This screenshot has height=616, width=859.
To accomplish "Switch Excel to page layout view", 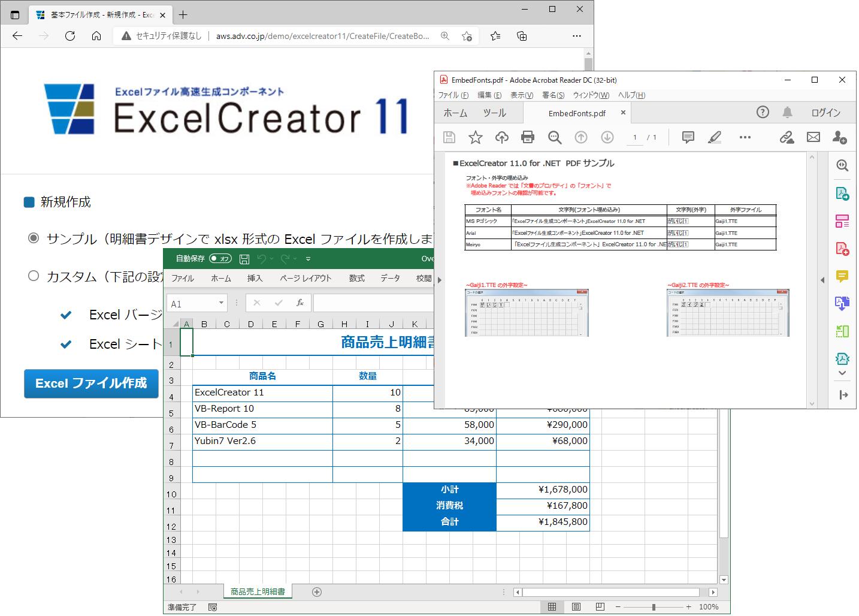I will [x=576, y=607].
